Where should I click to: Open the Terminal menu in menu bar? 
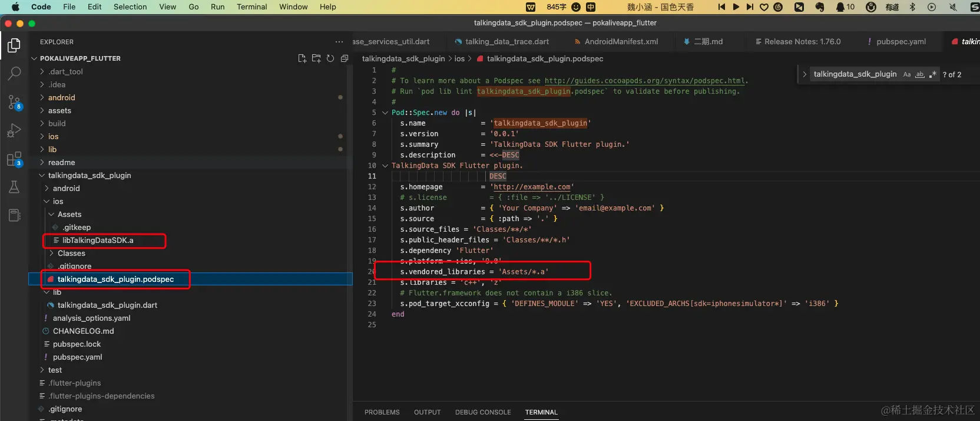(x=251, y=7)
